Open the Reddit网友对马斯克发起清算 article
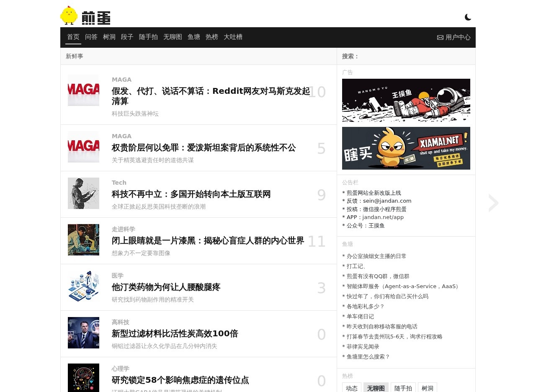 pyautogui.click(x=211, y=96)
